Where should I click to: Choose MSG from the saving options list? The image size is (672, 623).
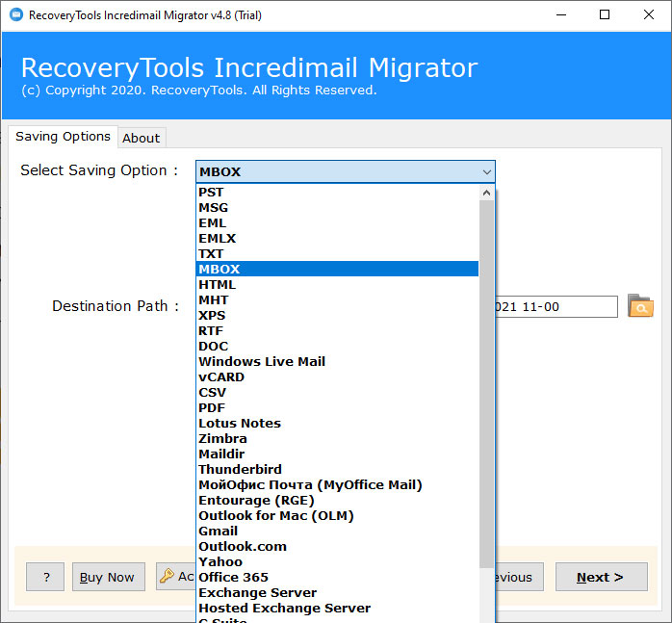tap(337, 208)
